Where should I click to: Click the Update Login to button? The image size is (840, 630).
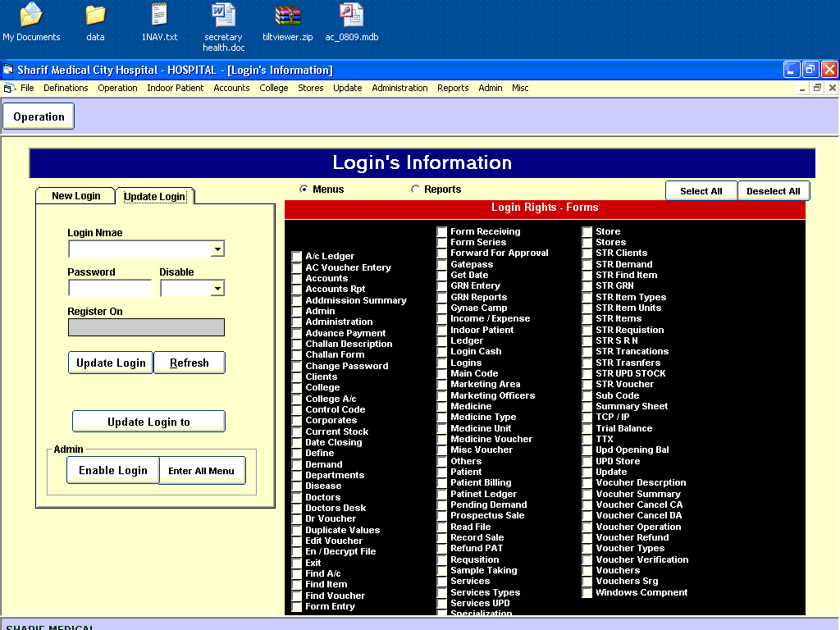point(148,422)
